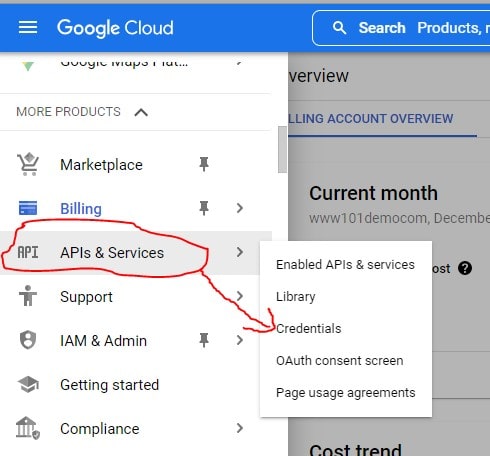Open Billing from the sidebar
This screenshot has height=456, width=490.
coord(81,209)
